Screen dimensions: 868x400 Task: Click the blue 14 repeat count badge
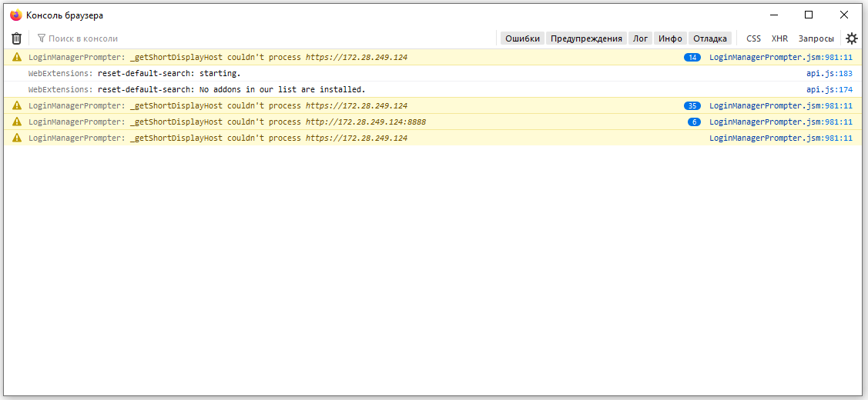point(692,57)
